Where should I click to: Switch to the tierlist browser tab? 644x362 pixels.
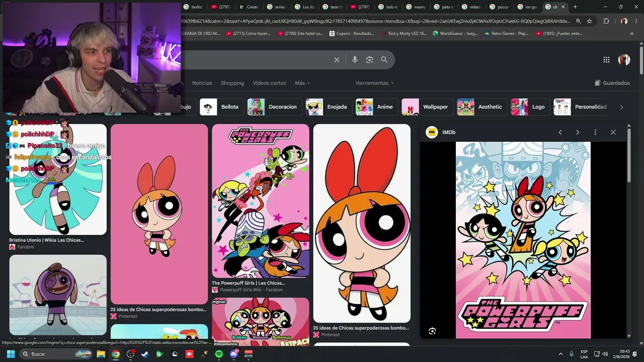click(x=192, y=7)
